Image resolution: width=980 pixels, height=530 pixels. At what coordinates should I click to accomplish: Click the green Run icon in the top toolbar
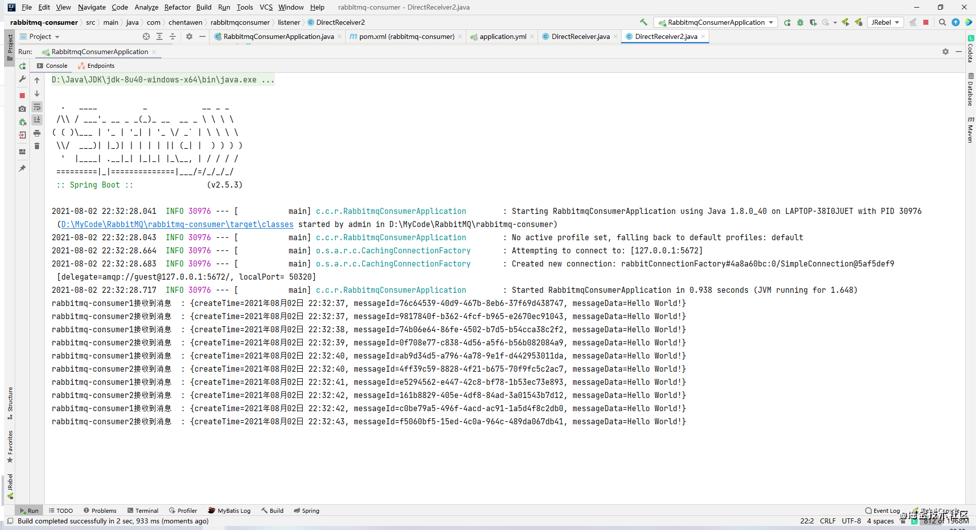787,22
